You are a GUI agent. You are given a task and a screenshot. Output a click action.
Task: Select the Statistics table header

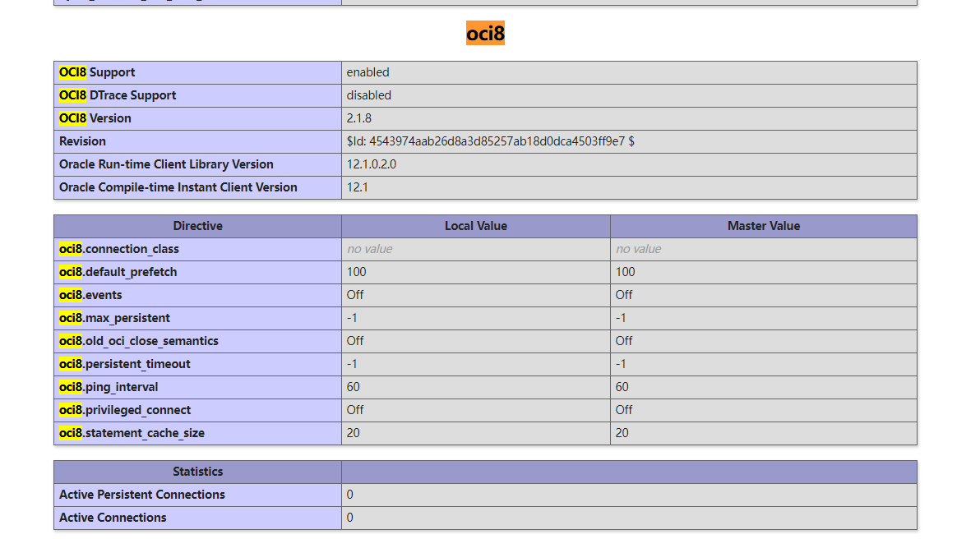197,472
